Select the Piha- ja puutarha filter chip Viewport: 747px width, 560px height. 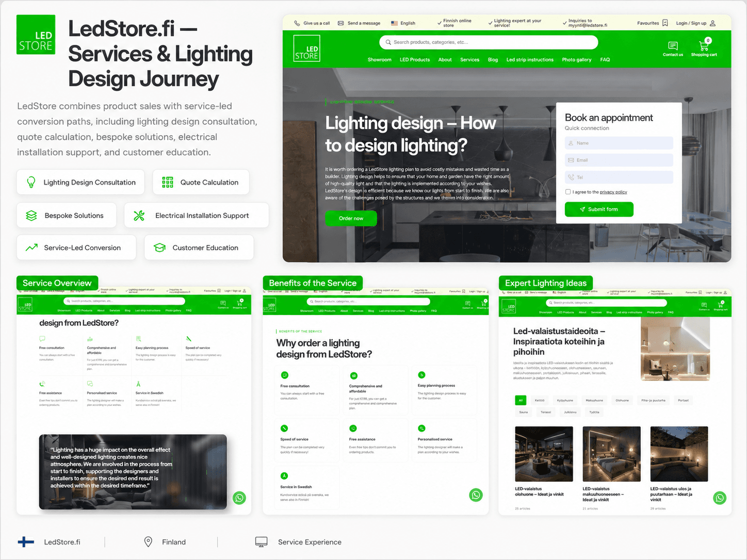(x=653, y=400)
